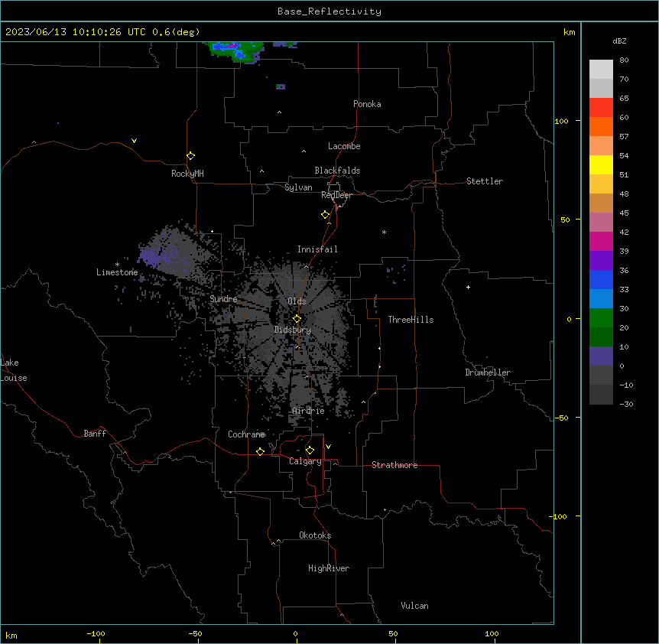Click the Drumheller label
659x644 pixels.
[488, 372]
